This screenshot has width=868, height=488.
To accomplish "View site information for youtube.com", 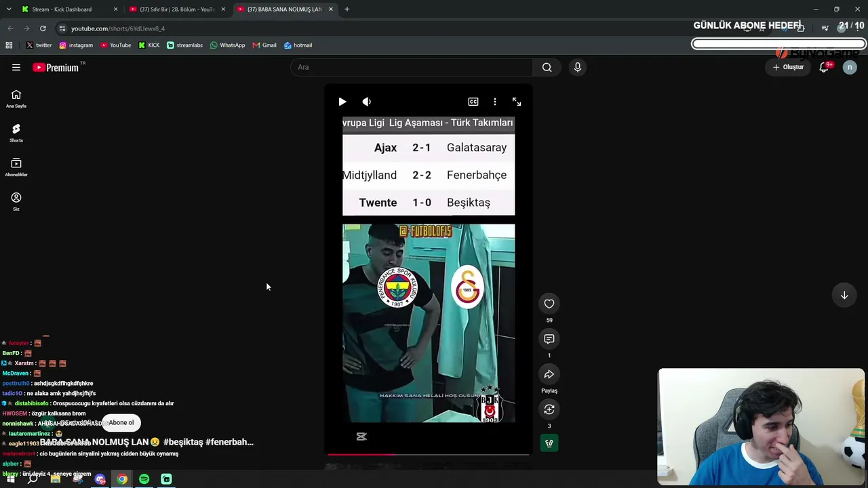I will point(62,28).
